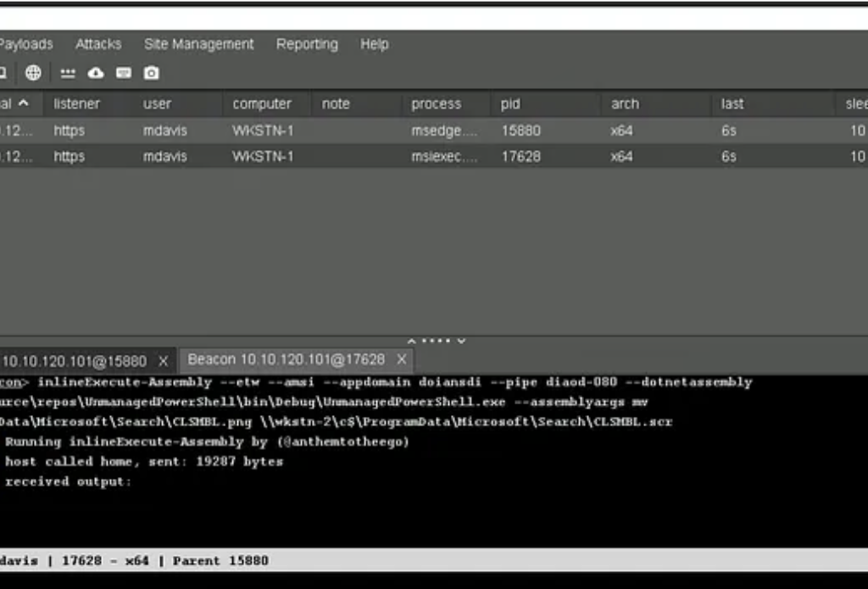The image size is (868, 589).
Task: Sort sessions by the computer column header
Action: (262, 103)
